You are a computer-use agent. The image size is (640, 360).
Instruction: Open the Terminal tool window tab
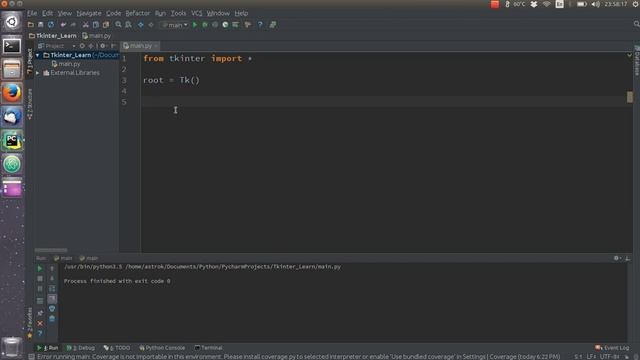(208, 348)
